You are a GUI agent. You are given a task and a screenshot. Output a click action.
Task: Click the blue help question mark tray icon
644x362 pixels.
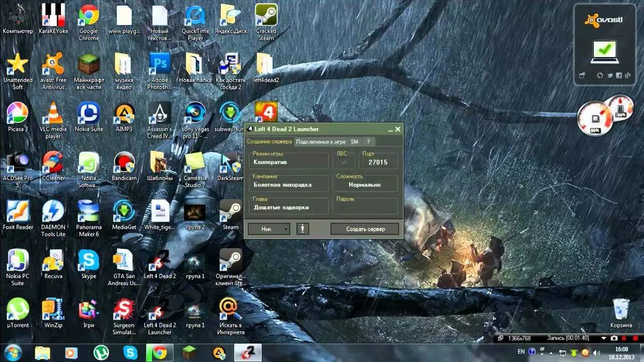pyautogui.click(x=532, y=351)
